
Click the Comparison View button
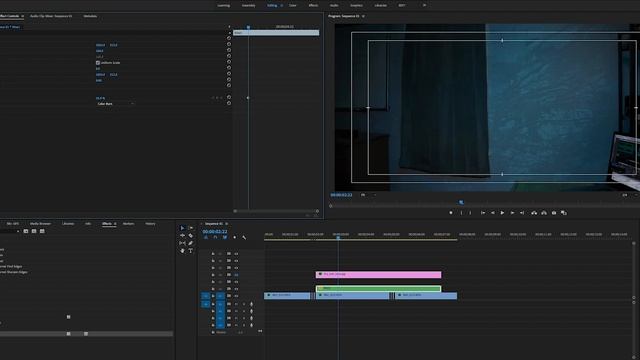(x=564, y=213)
